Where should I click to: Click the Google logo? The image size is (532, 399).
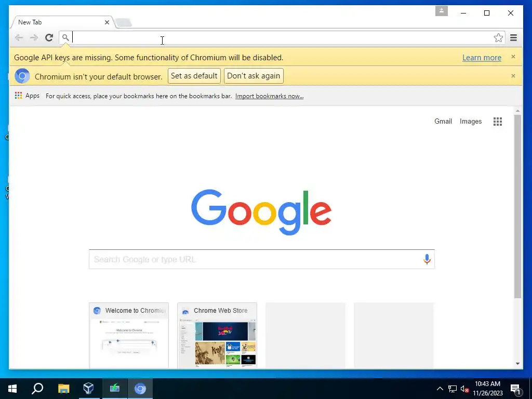[261, 212]
